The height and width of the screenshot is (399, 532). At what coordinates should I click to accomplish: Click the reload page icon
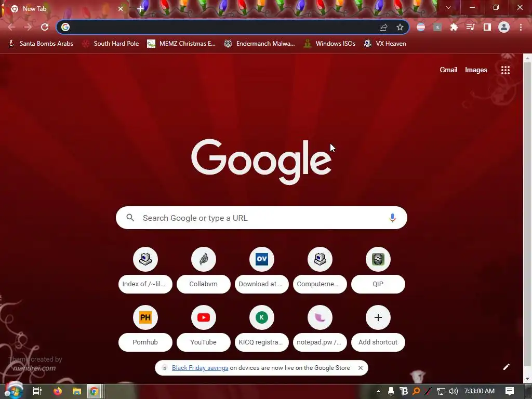(45, 27)
